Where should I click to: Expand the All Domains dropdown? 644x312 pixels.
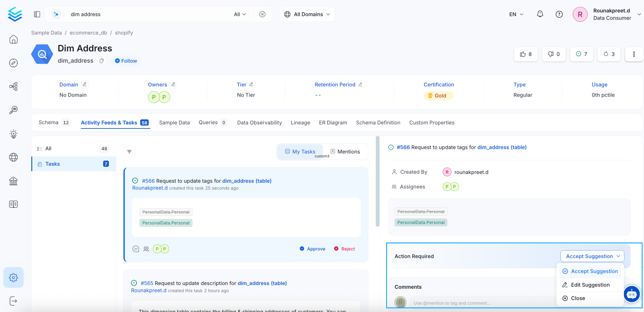coord(307,14)
